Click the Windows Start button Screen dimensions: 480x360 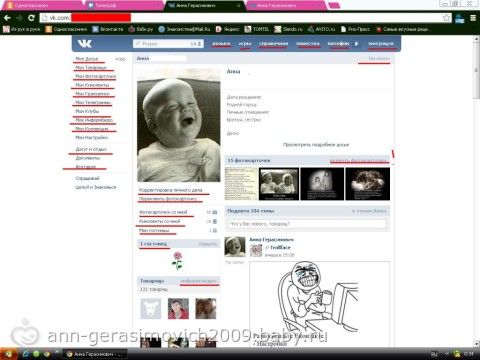click(x=7, y=354)
